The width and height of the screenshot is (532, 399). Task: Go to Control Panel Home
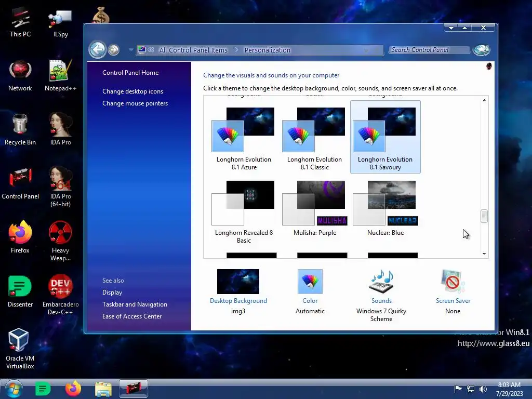(130, 73)
